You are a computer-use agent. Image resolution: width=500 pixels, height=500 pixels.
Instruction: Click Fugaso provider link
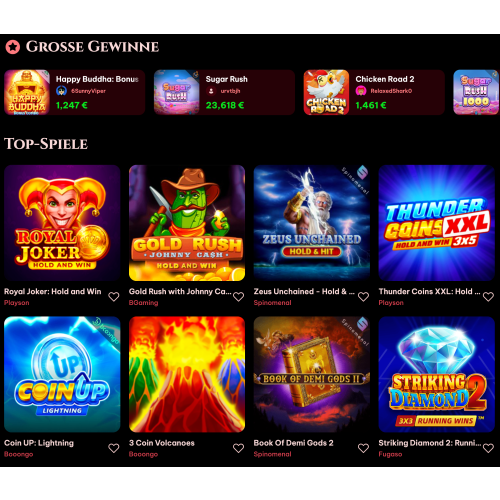click(390, 454)
